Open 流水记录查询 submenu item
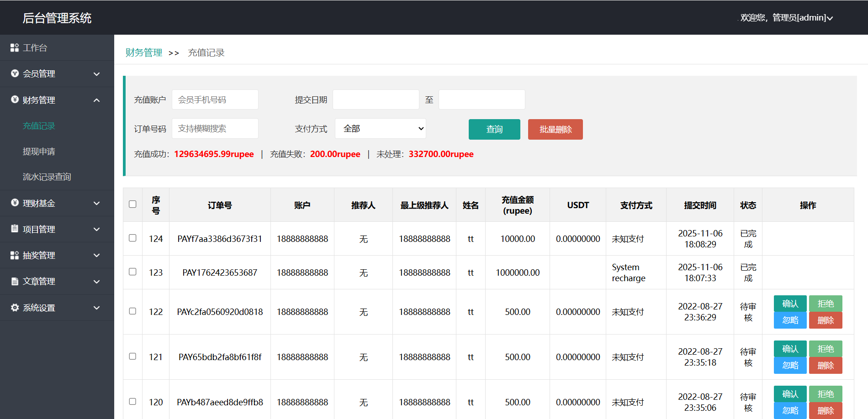 (x=47, y=177)
